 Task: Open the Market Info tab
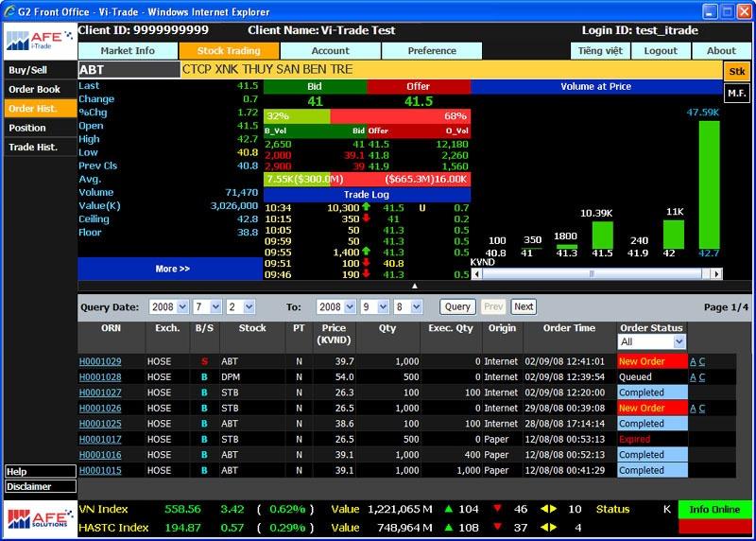click(128, 51)
